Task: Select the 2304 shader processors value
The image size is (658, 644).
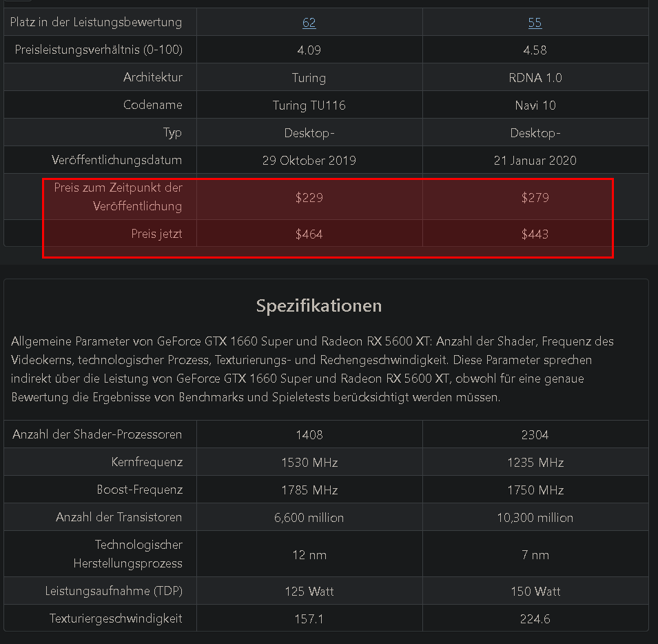Action: [x=535, y=434]
